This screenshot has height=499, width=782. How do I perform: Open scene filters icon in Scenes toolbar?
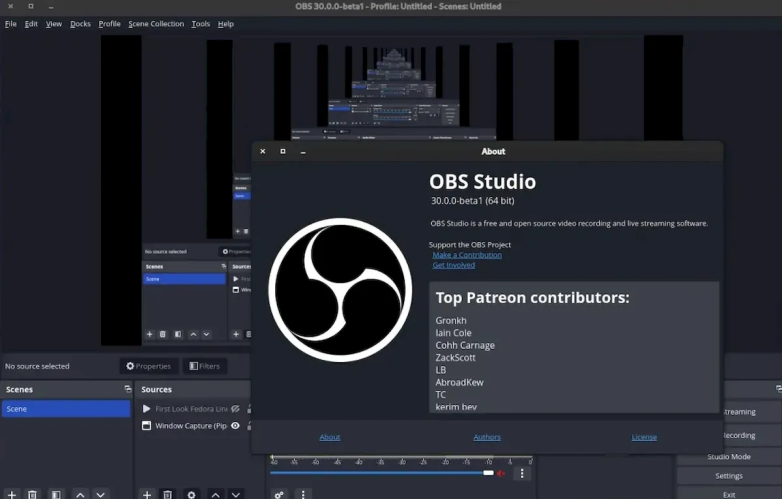(x=56, y=495)
